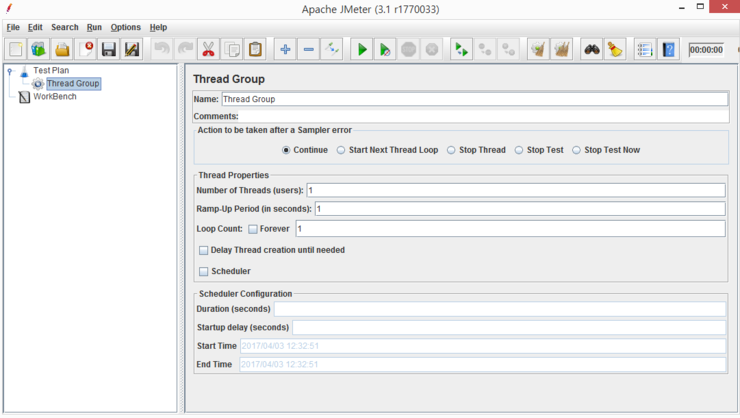Click the Toggle enable/disable icon
Image resolution: width=740 pixels, height=418 pixels.
(x=332, y=49)
